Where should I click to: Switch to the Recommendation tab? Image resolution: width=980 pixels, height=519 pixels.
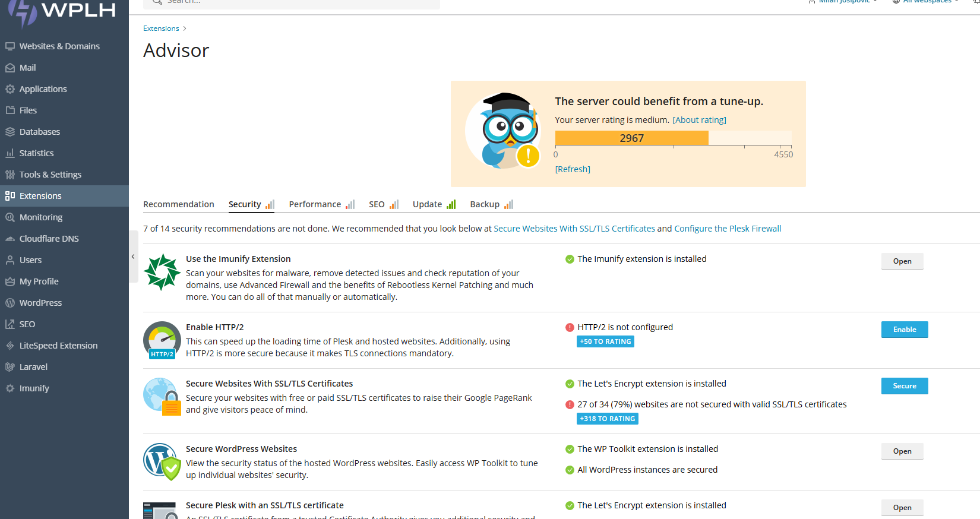(179, 204)
